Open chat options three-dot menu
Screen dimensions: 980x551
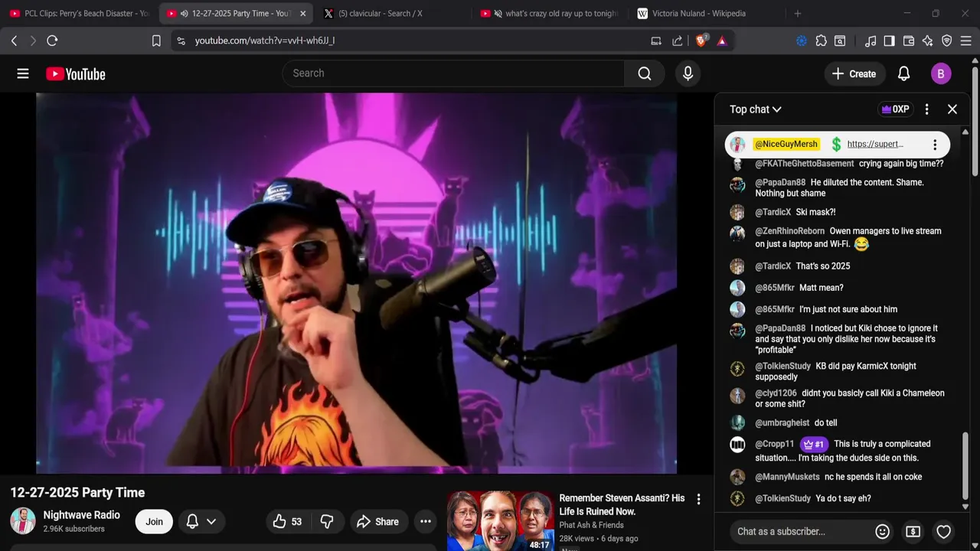(926, 109)
